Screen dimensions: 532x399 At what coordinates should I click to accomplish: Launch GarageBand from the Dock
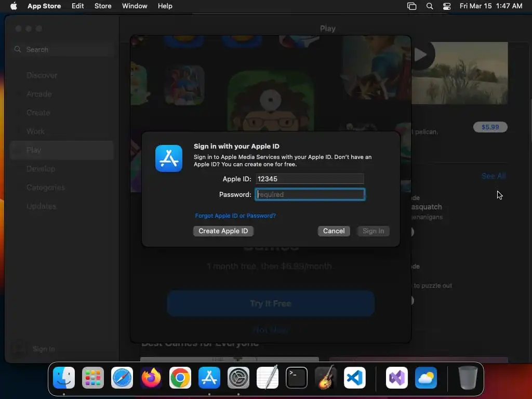click(326, 377)
